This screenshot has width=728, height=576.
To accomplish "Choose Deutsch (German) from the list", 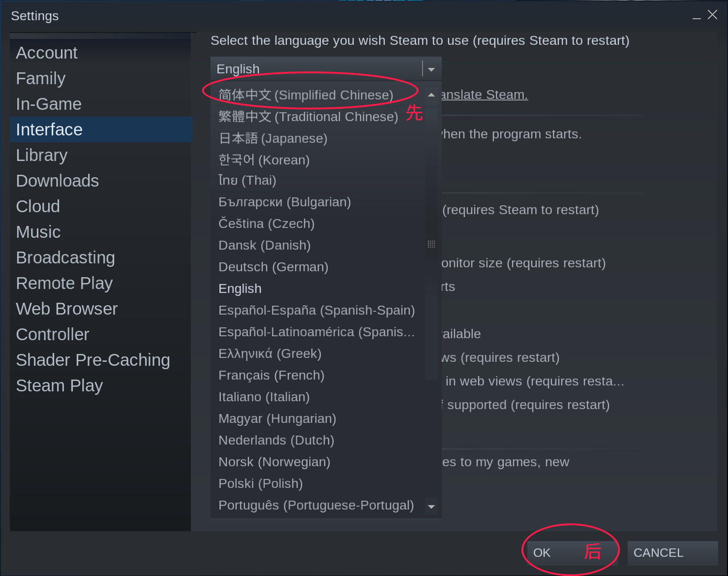I will coord(273,267).
